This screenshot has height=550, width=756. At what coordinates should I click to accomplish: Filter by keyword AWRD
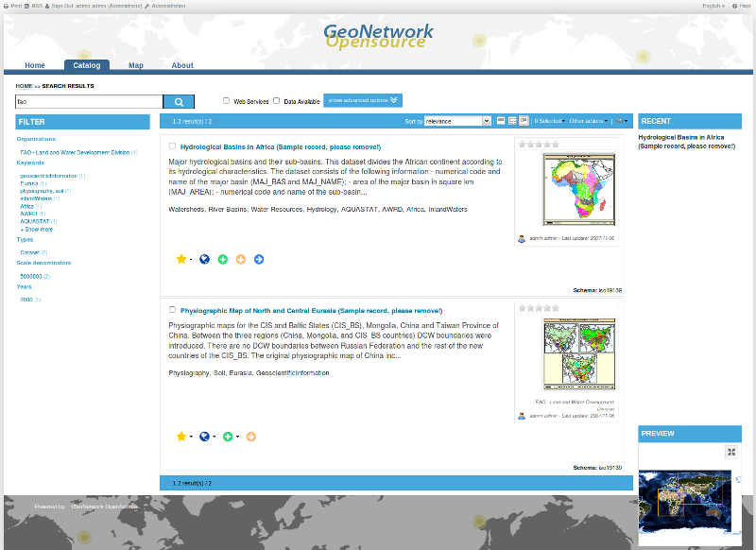[28, 214]
